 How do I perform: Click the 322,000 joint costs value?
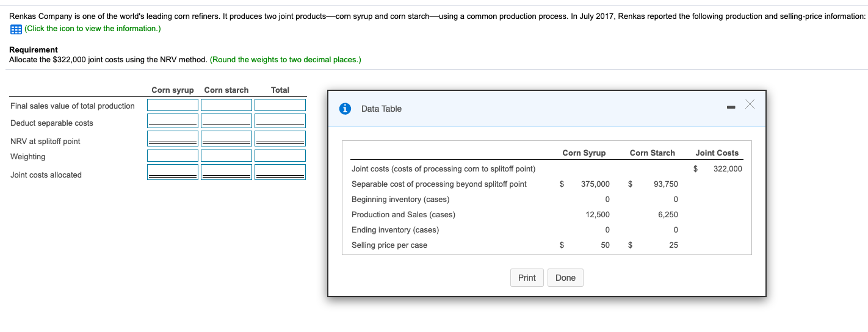point(728,168)
